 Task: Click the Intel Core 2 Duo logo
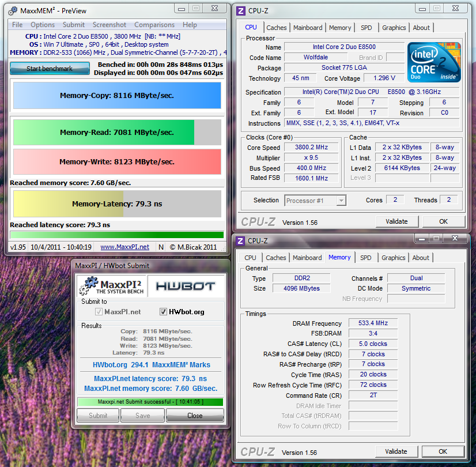[x=434, y=62]
